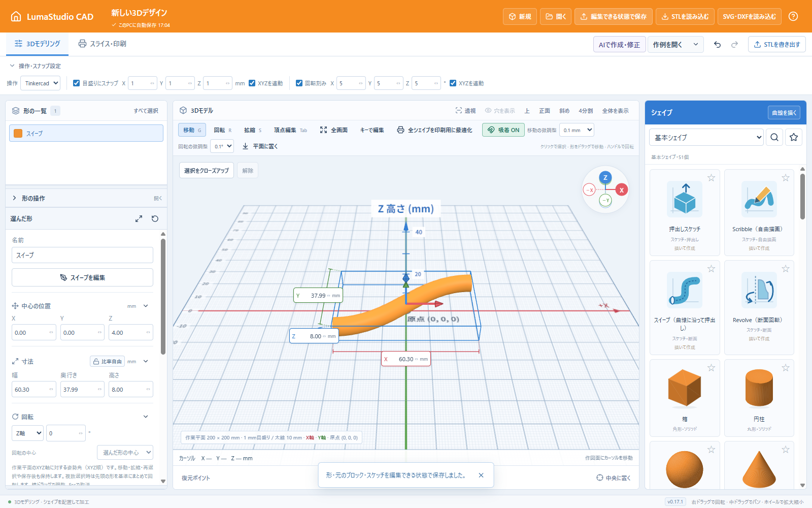Open favorites with the star button
812x508 pixels.
coord(794,137)
